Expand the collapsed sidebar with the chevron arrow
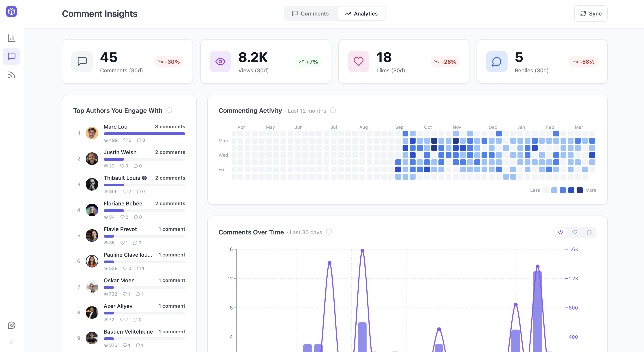Image resolution: width=644 pixels, height=352 pixels. (x=11, y=341)
